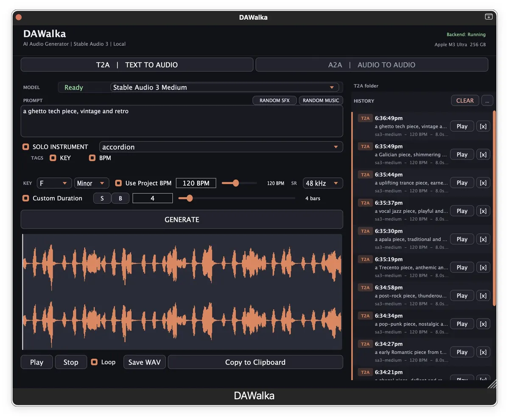Play the 6:35:19pm Trecento piece history item
The image size is (509, 420).
[462, 267]
